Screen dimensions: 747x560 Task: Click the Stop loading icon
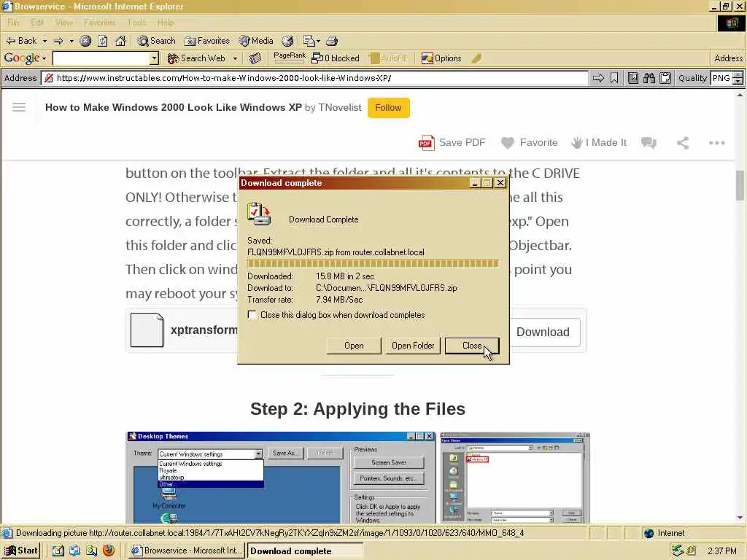pos(85,41)
